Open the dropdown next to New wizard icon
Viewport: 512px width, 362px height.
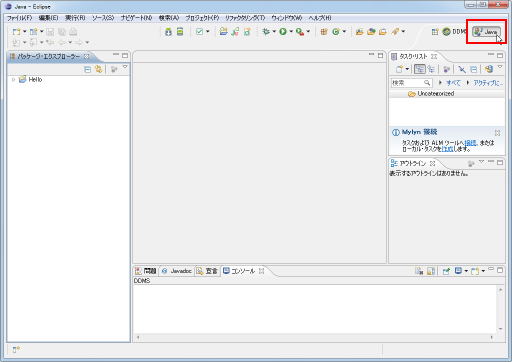(24, 32)
